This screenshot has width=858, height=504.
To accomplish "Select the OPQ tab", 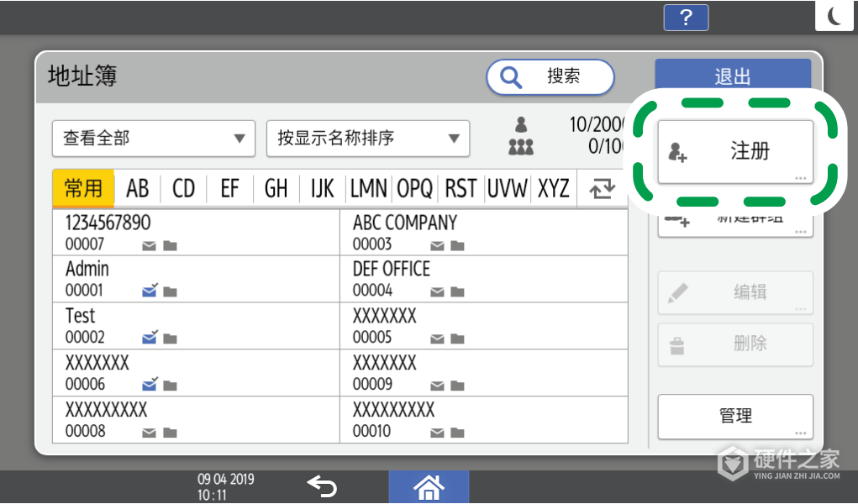I will click(415, 188).
